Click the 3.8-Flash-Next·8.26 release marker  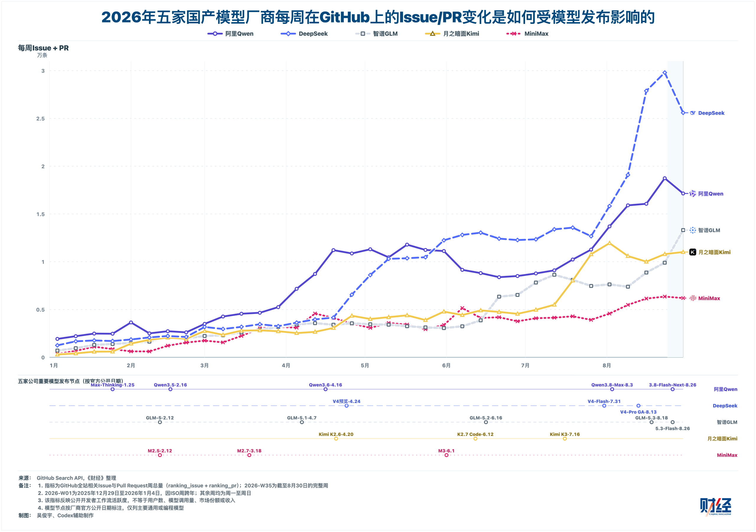(673, 389)
